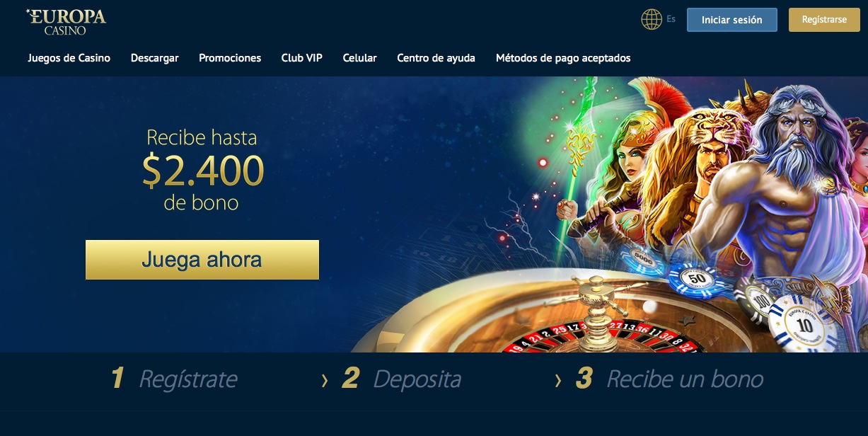Open the Celular menu item
This screenshot has height=436, width=868.
click(360, 58)
